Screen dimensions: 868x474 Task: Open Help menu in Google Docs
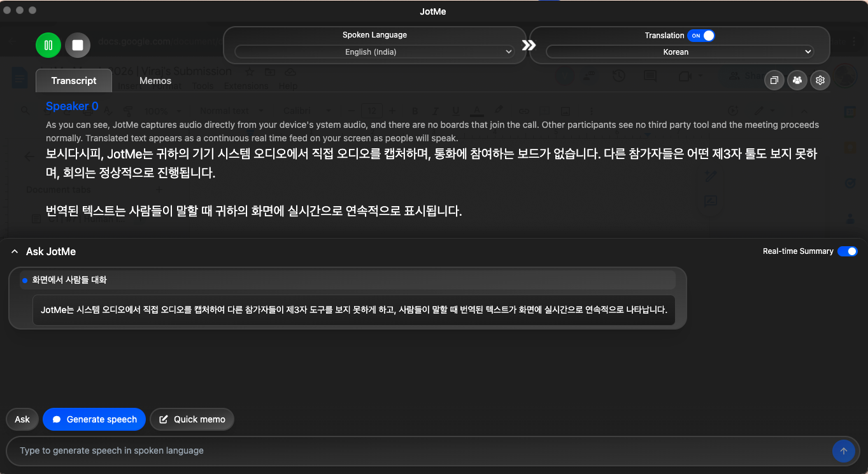click(288, 86)
